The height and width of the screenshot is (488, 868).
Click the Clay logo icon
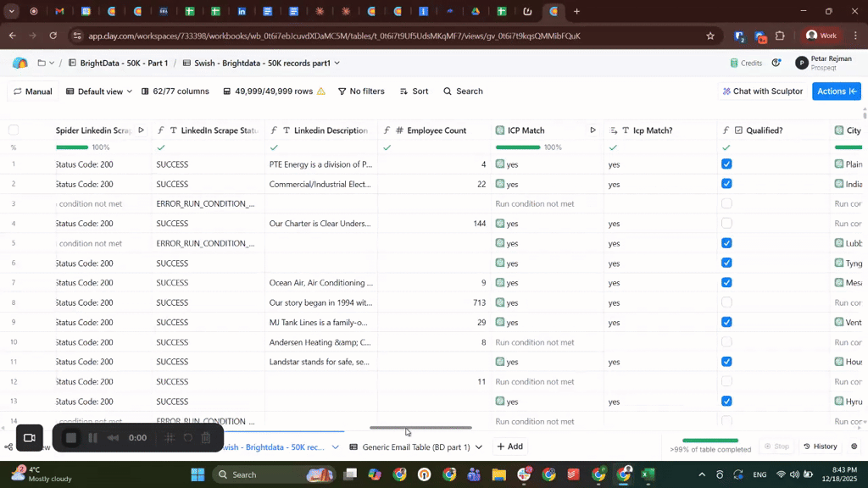point(20,64)
